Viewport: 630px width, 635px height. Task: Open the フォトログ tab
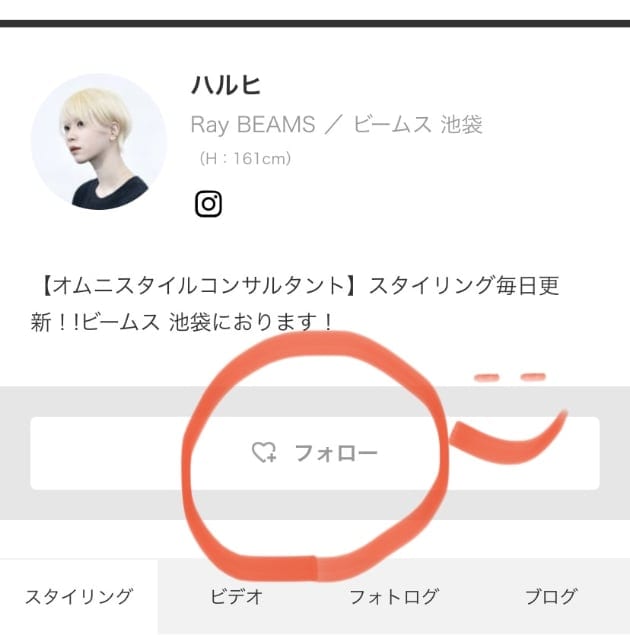coord(394,596)
